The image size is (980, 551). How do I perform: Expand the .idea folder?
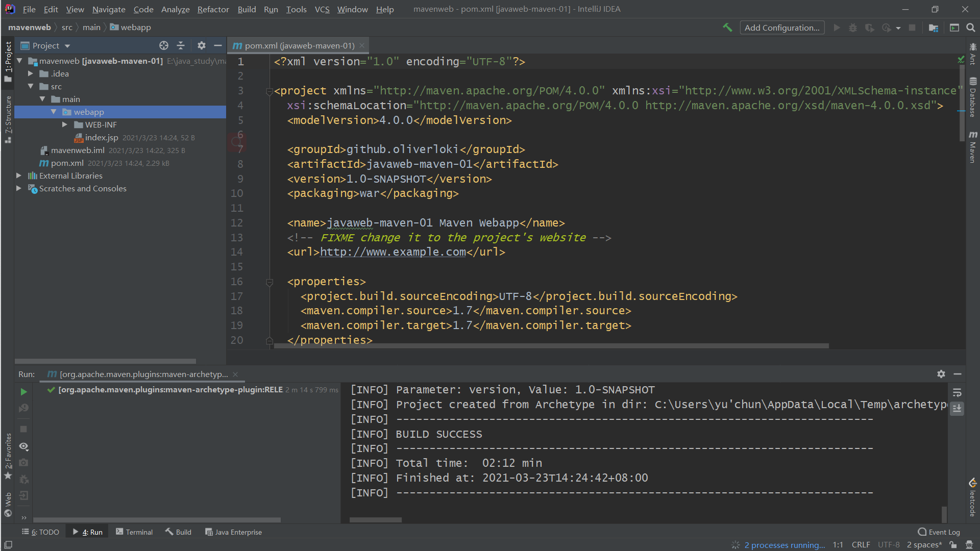click(x=31, y=73)
